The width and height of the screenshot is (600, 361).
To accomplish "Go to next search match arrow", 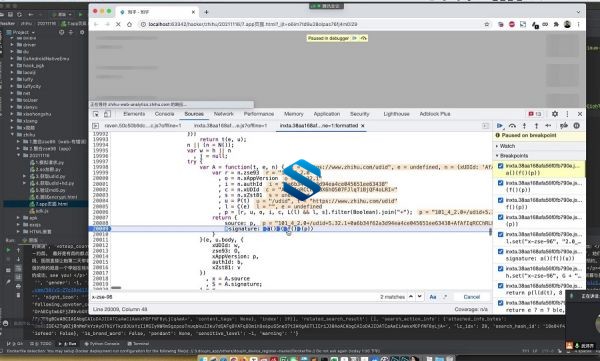I will pos(420,297).
